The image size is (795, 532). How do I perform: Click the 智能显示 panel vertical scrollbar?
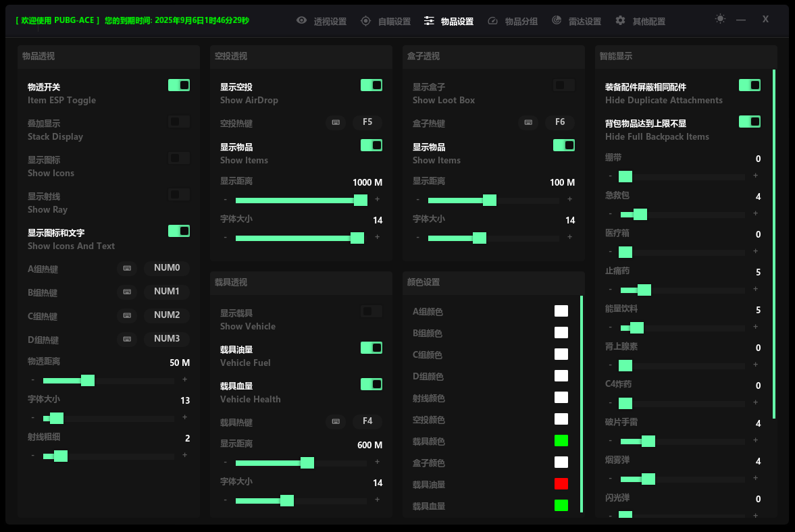click(x=774, y=243)
